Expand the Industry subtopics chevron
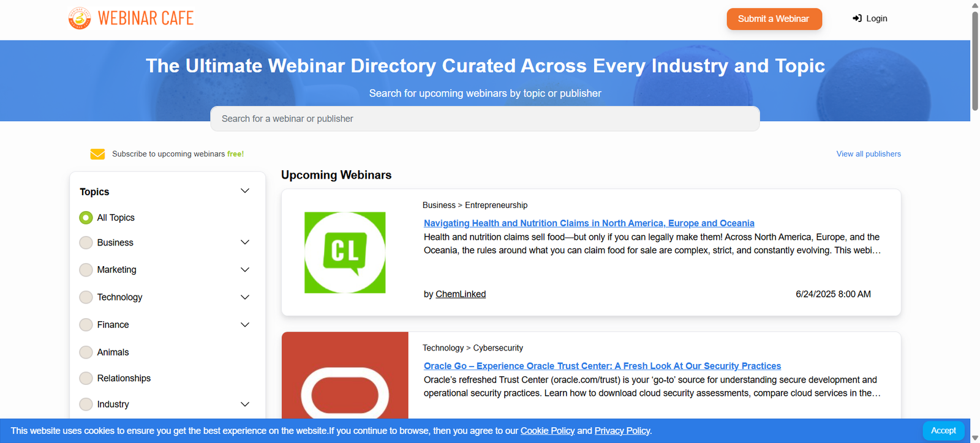Screen dimensions: 980x443 [245, 404]
